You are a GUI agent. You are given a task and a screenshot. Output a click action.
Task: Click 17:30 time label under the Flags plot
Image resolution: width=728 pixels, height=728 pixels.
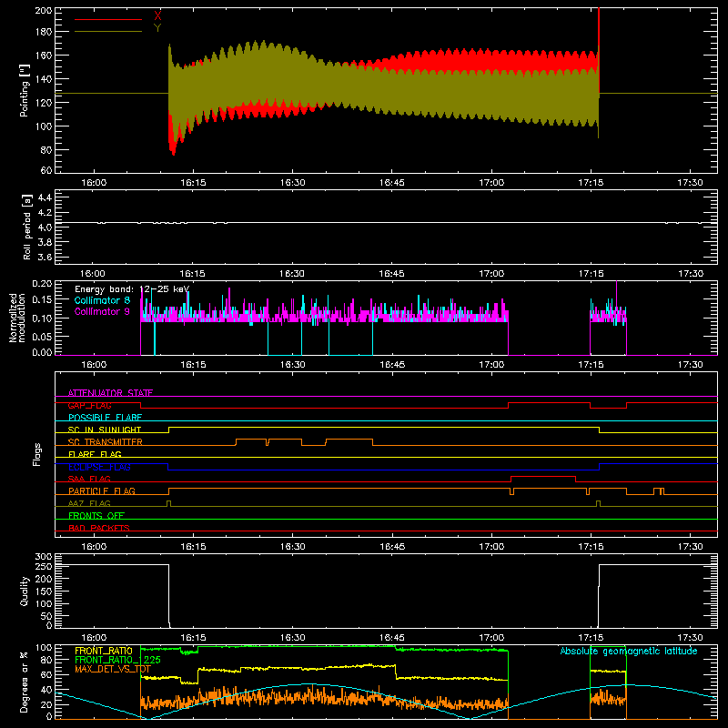[690, 547]
